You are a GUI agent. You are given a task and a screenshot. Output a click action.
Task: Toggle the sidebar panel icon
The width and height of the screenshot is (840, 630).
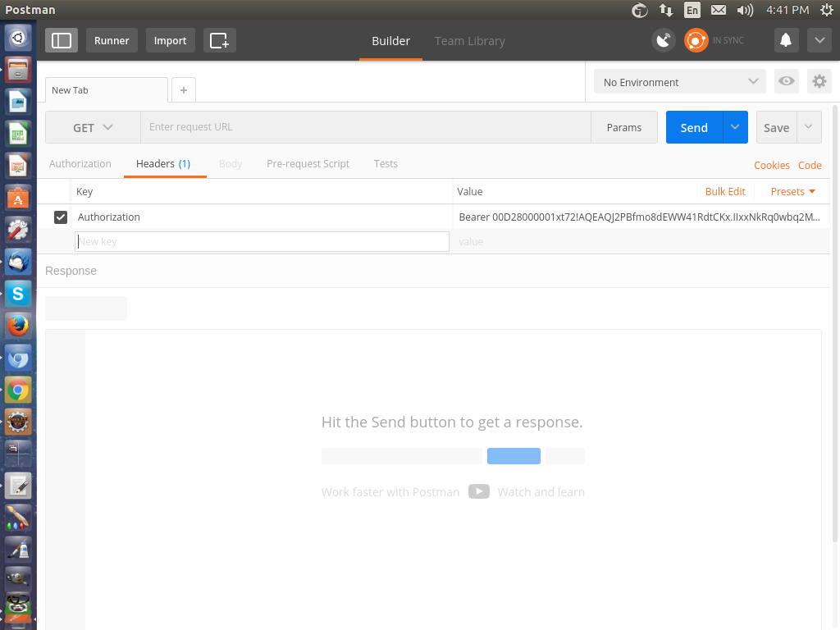(x=61, y=41)
